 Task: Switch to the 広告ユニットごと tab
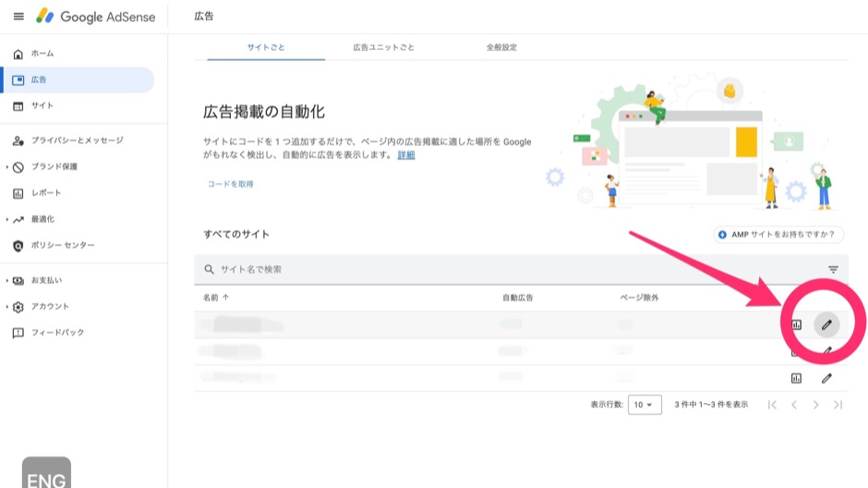pos(383,46)
